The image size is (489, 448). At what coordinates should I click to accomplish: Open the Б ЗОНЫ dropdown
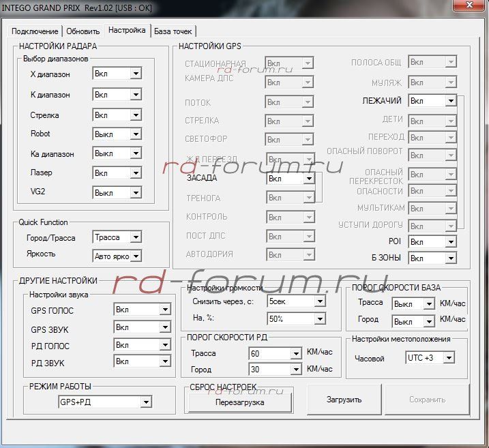[x=432, y=258]
